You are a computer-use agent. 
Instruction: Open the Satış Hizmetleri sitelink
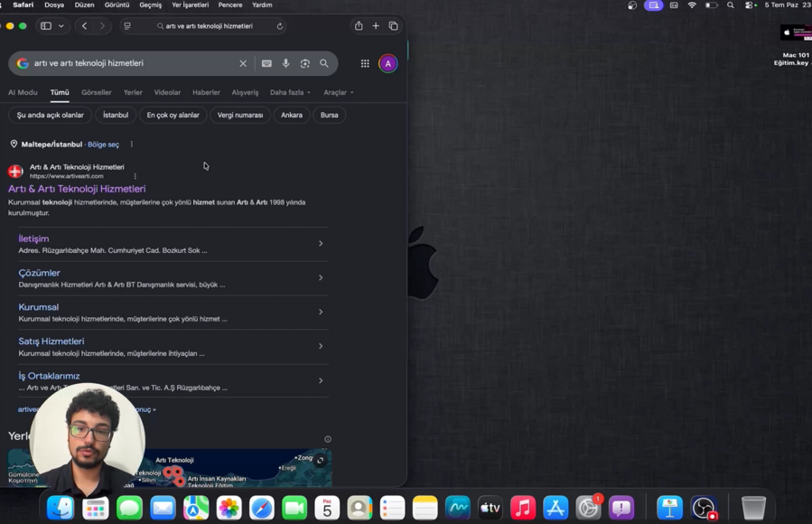[x=51, y=342]
